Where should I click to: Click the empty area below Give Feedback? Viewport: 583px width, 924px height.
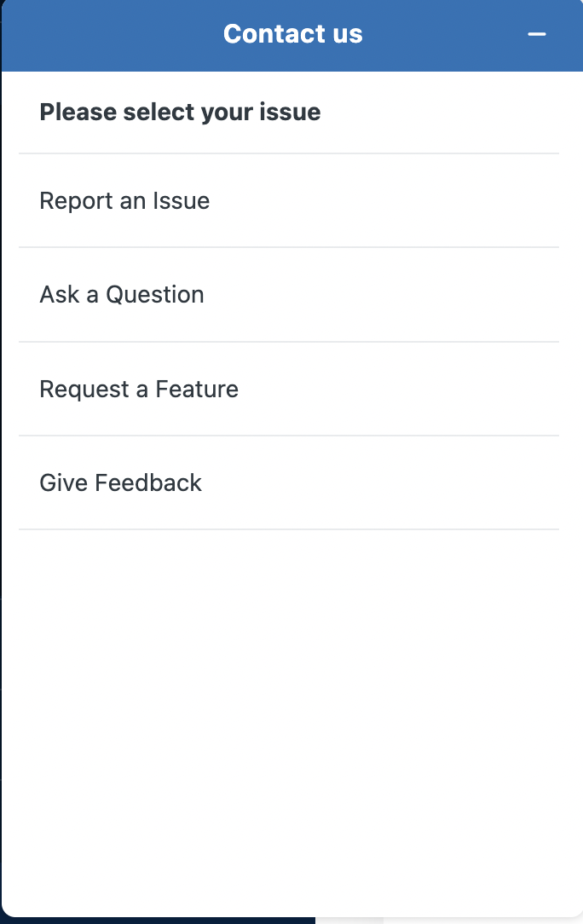point(292,722)
